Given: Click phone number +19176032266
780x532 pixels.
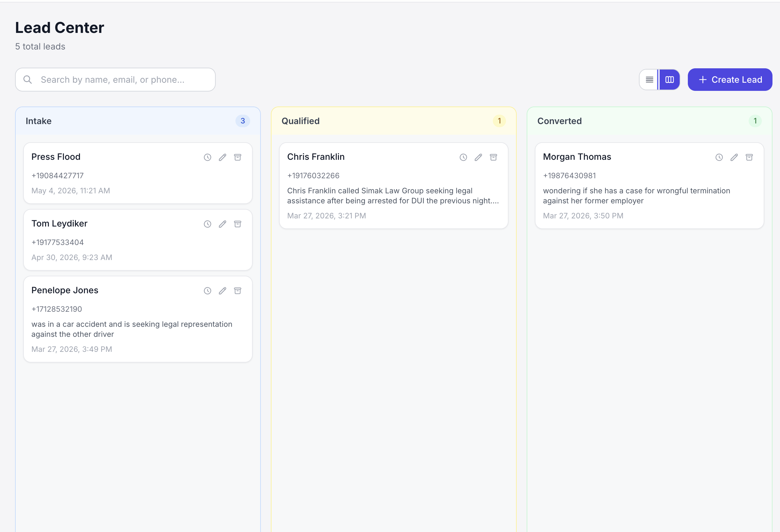Looking at the screenshot, I should [x=313, y=175].
